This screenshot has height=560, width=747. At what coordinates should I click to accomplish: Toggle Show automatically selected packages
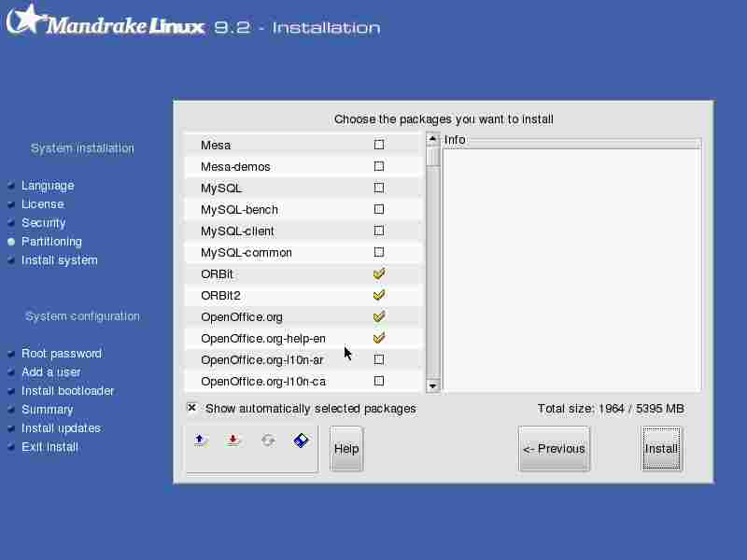(x=192, y=408)
